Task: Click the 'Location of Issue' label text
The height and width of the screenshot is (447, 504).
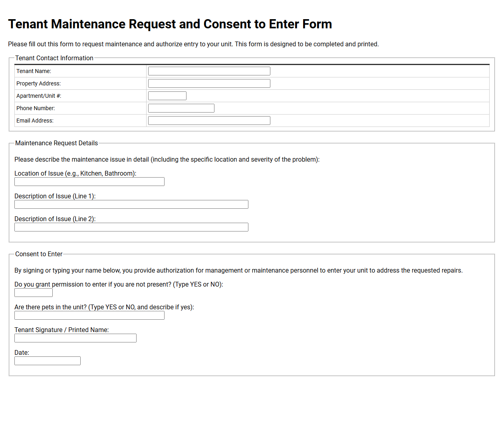Action: coord(75,173)
